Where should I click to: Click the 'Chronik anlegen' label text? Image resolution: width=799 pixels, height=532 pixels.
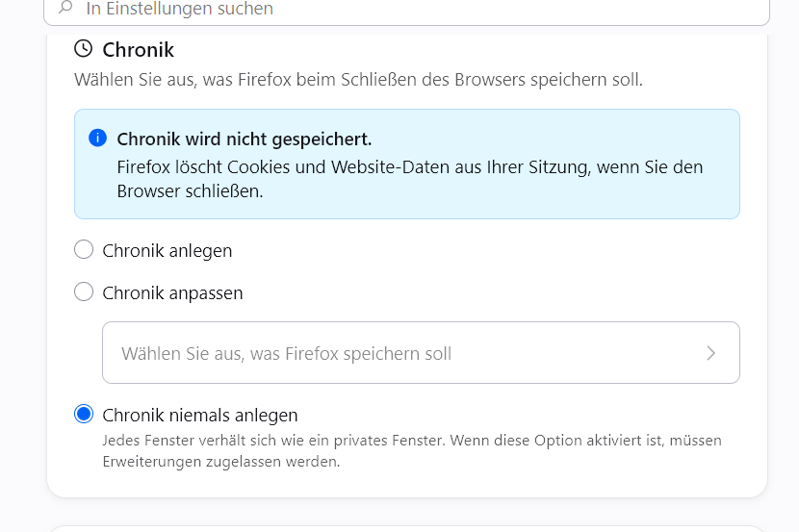point(168,250)
